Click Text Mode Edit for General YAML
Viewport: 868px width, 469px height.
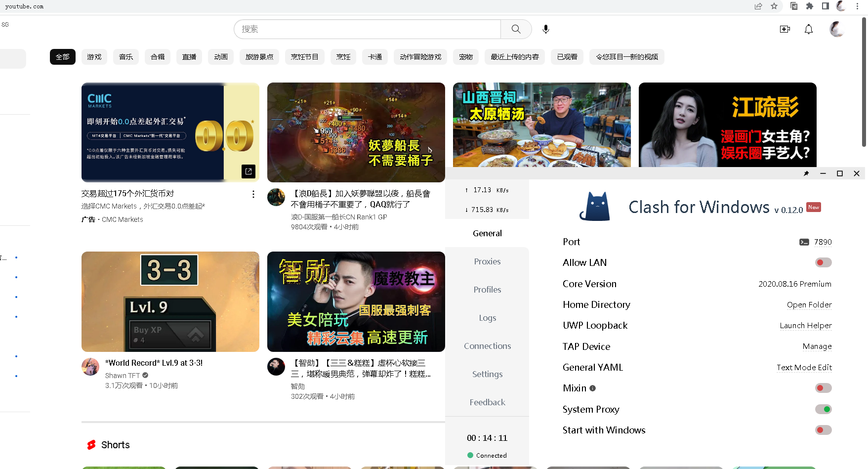pyautogui.click(x=804, y=368)
